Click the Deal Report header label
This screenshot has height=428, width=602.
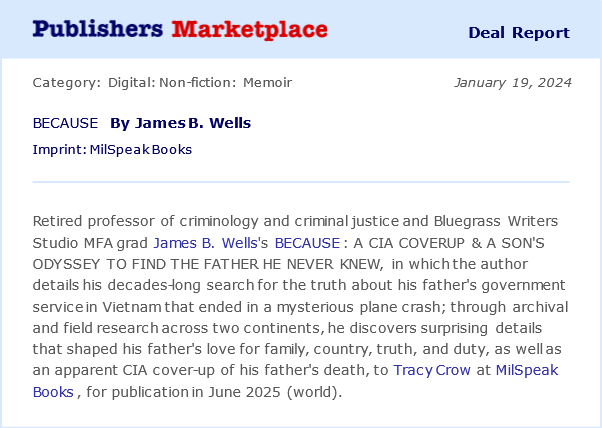point(519,33)
